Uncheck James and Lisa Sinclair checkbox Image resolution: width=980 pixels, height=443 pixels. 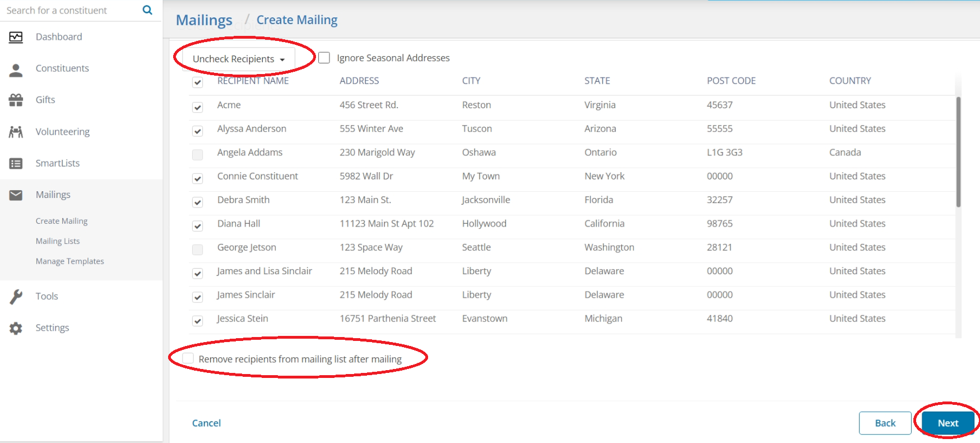point(197,273)
